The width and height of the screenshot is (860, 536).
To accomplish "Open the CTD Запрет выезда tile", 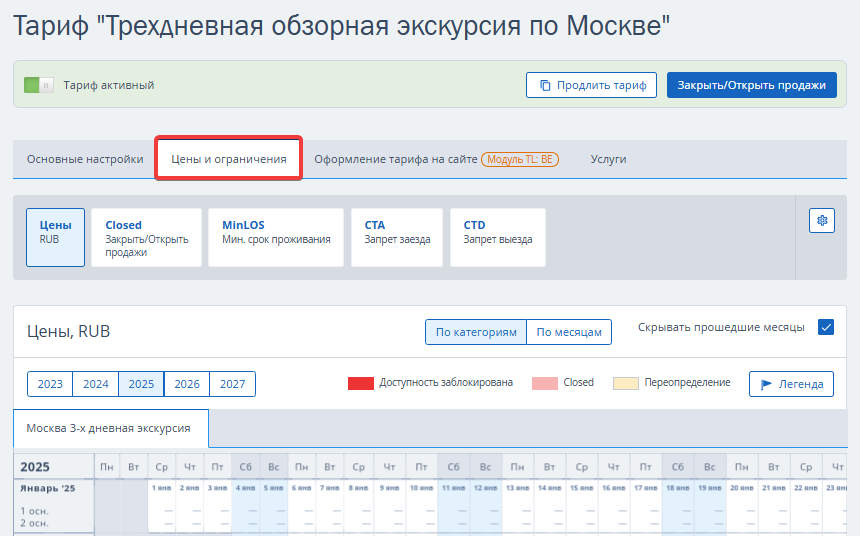I will click(x=497, y=238).
